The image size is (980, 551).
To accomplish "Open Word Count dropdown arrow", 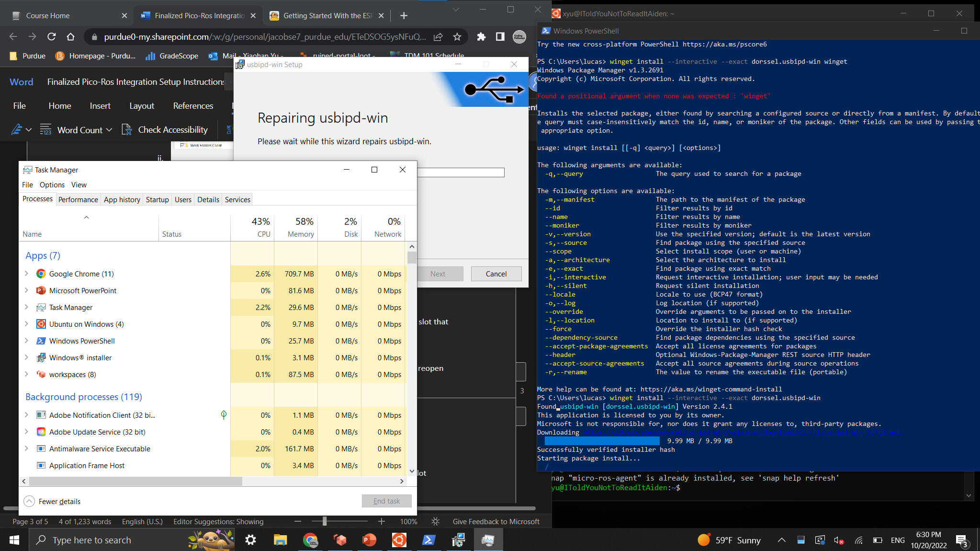I will click(109, 130).
